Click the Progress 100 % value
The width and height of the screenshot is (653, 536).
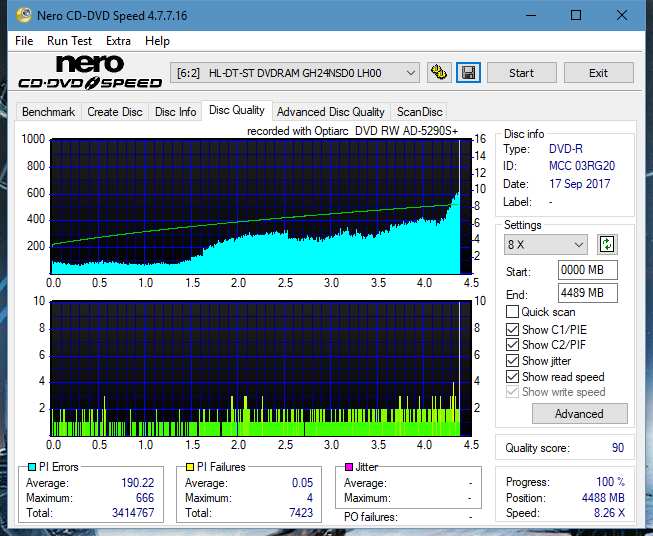(610, 482)
